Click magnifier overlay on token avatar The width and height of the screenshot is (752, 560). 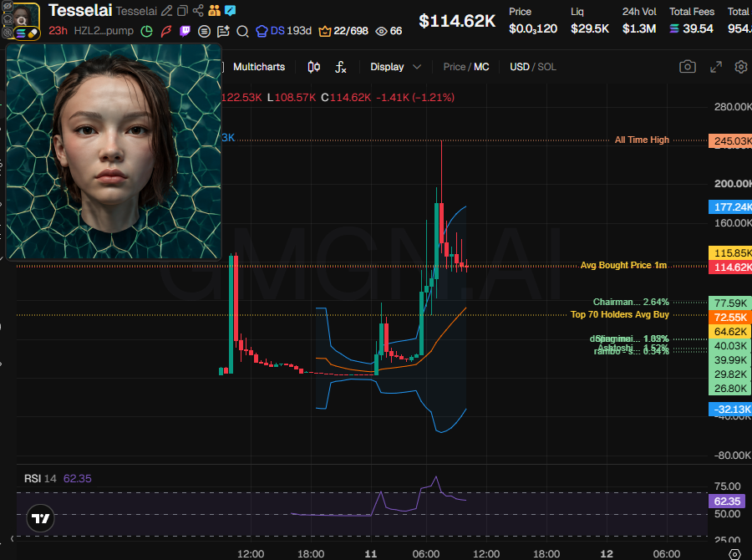22,21
